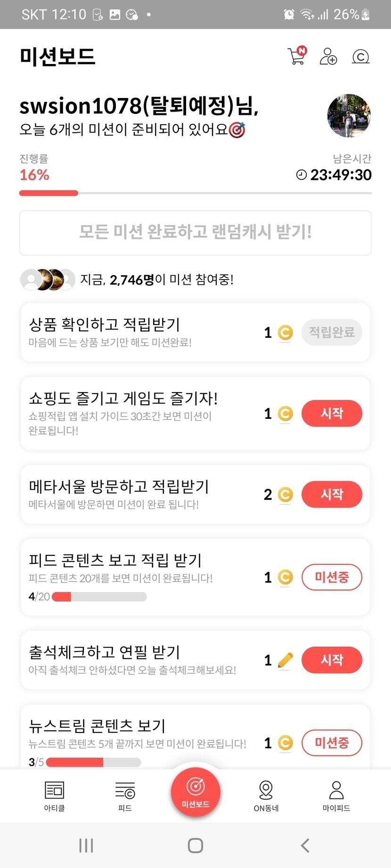Tap the 적립완료 button
The height and width of the screenshot is (868, 391).
tap(332, 332)
